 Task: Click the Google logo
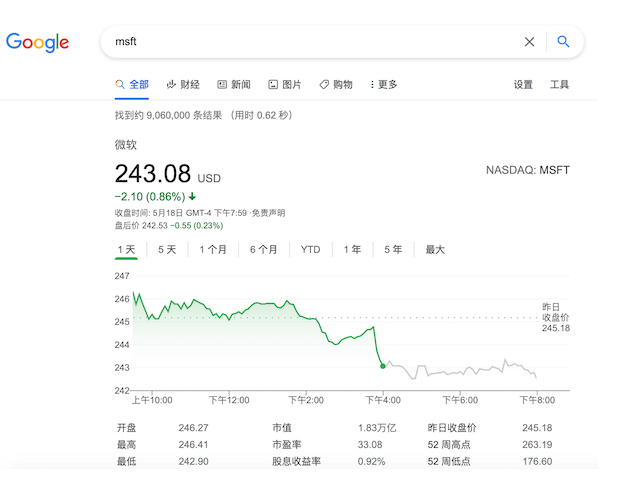tap(38, 42)
